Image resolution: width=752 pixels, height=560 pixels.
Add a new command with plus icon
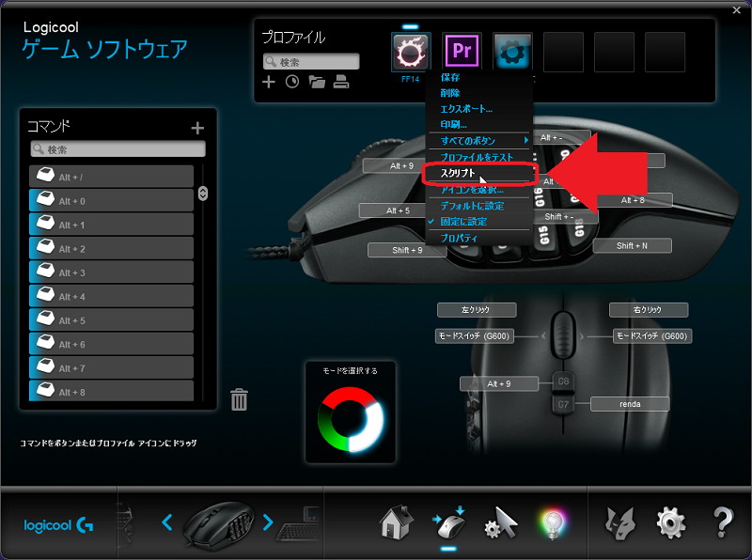coord(197,128)
